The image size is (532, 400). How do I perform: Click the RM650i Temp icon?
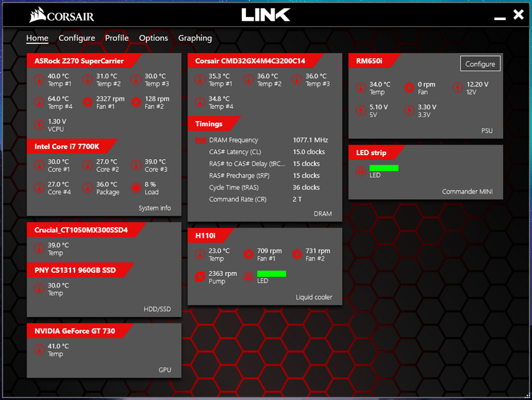point(361,88)
